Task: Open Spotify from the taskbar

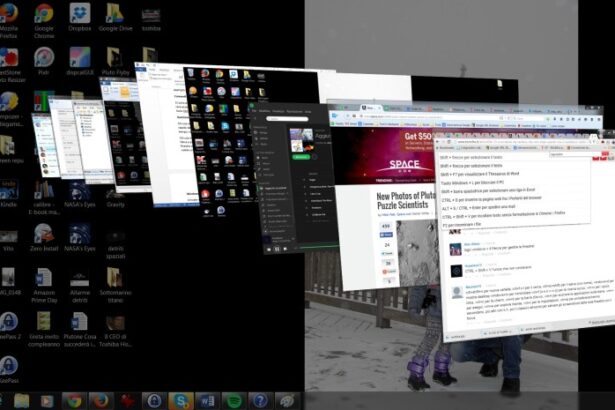Action: pos(233,400)
